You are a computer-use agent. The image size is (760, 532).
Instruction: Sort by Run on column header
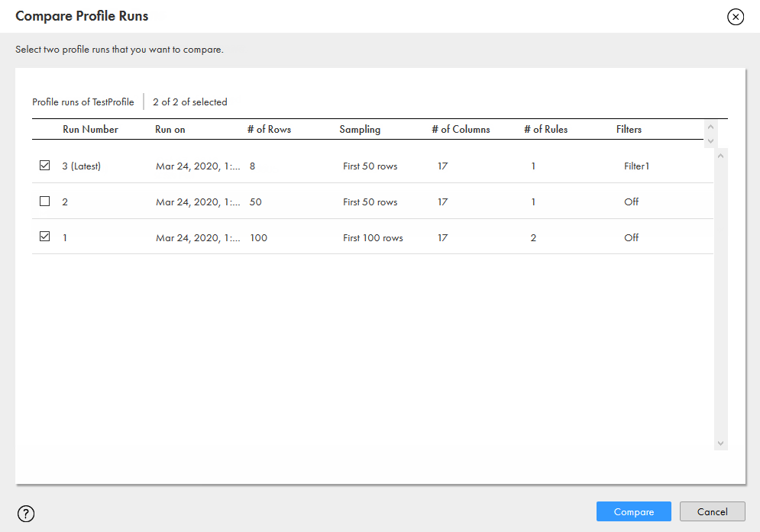170,129
